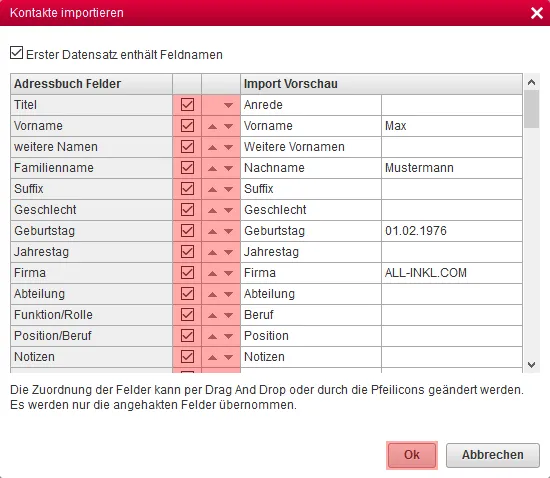Move Suffix row up
The height and width of the screenshot is (478, 550).
[212, 189]
